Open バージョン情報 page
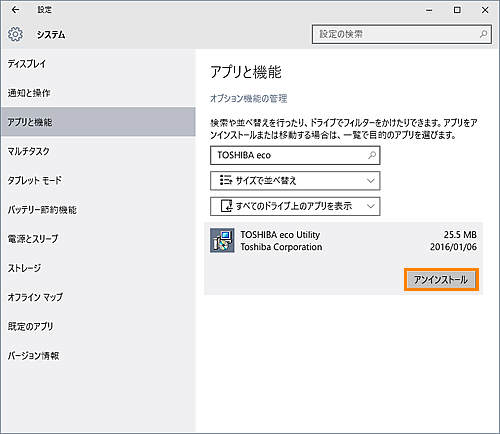500x434 pixels. click(x=98, y=355)
